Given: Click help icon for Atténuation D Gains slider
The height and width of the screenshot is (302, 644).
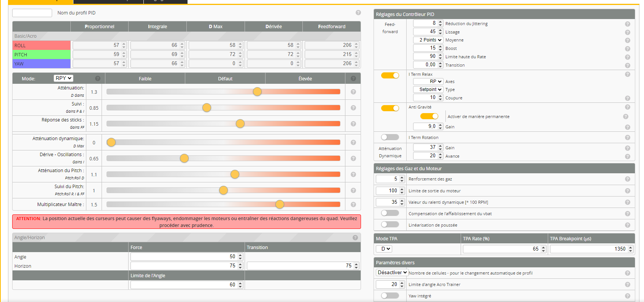Looking at the screenshot, I should (x=353, y=92).
